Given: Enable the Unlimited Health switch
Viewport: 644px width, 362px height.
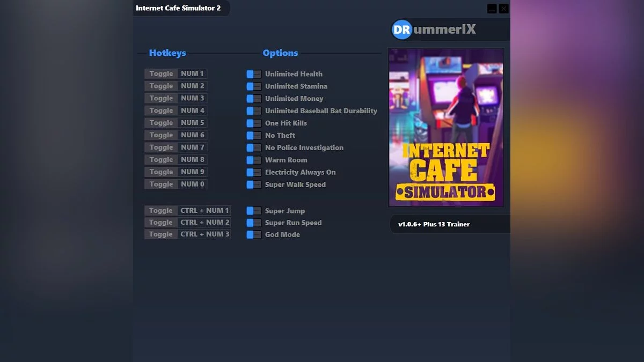Looking at the screenshot, I should [x=253, y=74].
